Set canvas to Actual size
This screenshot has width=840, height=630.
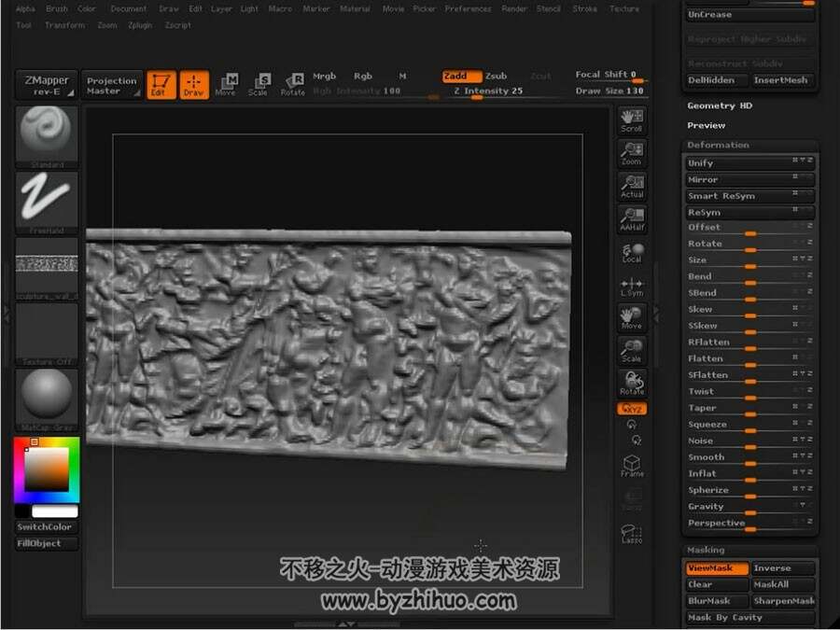click(632, 186)
